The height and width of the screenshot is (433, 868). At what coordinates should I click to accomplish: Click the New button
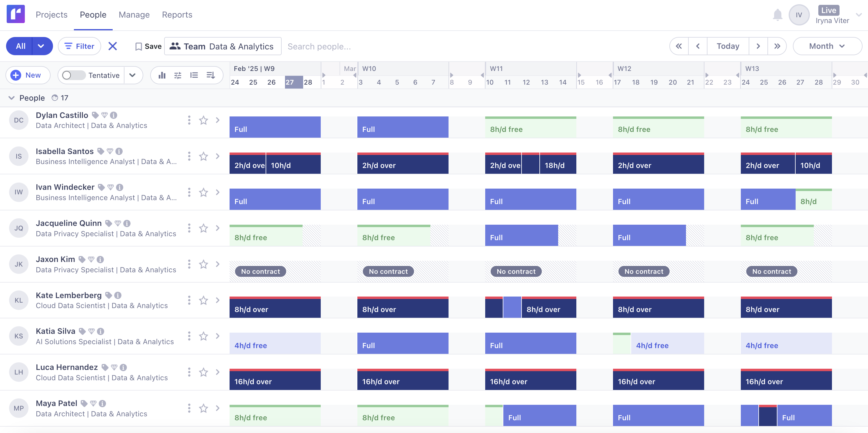click(x=28, y=75)
